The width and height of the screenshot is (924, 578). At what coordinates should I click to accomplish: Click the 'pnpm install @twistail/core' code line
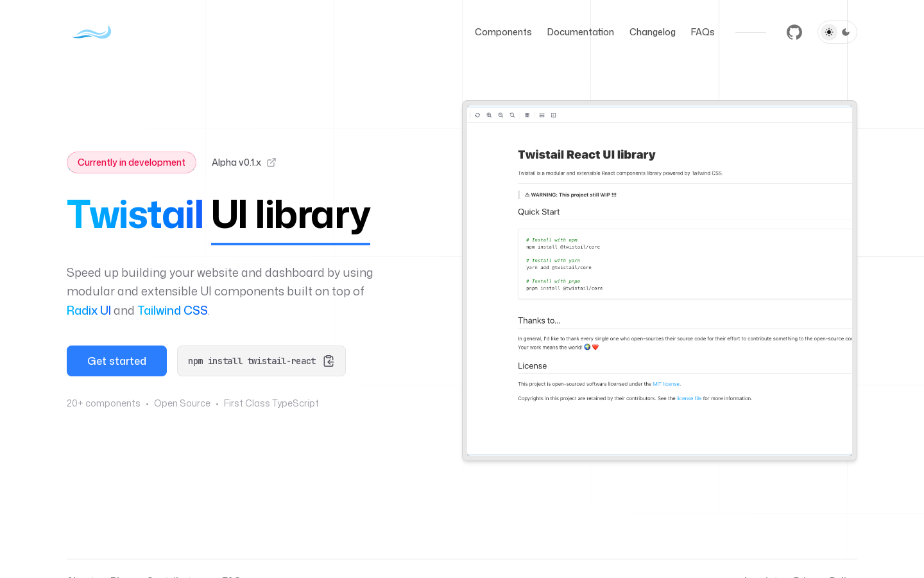point(565,288)
